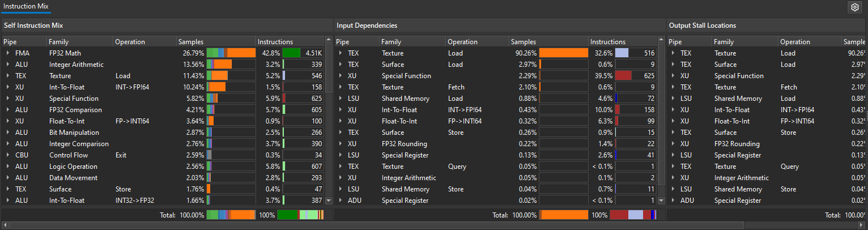868x230 pixels.
Task: Expand the FMA FP32 Math row
Action: pyautogui.click(x=8, y=53)
